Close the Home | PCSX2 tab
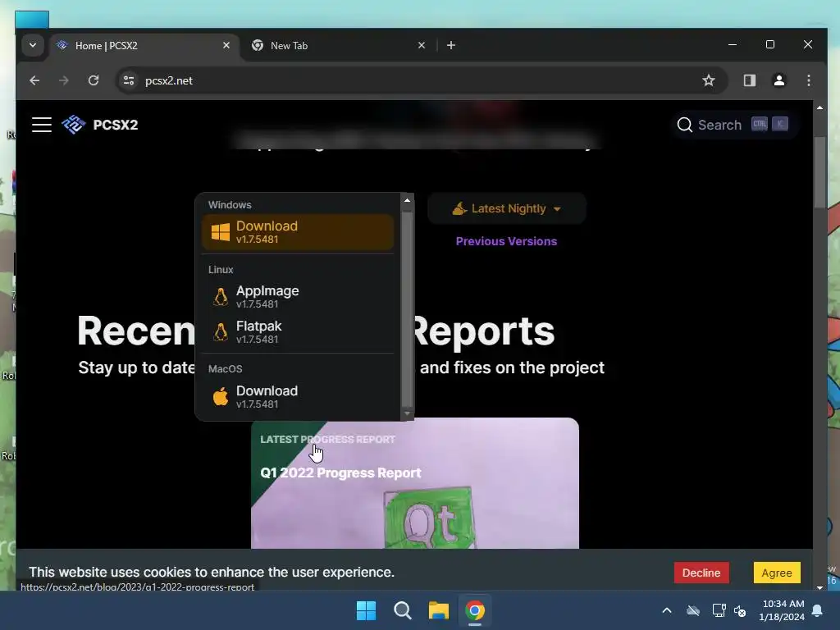840x630 pixels. pyautogui.click(x=226, y=46)
